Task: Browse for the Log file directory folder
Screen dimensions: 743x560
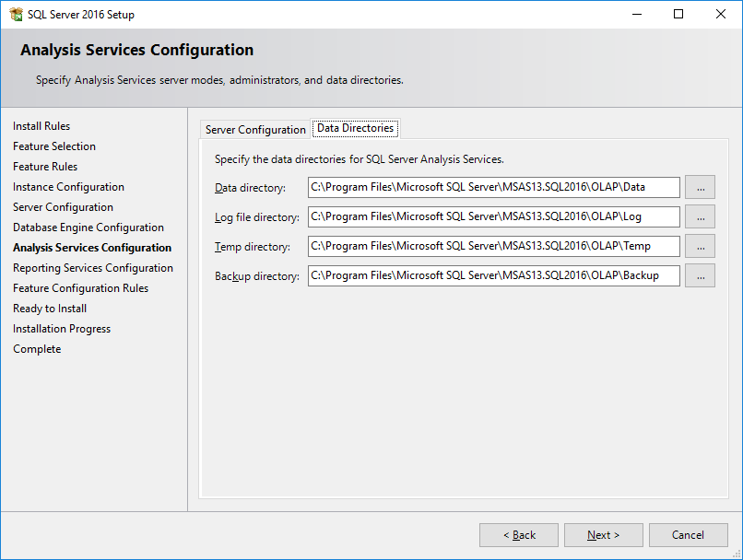Action: (x=700, y=216)
